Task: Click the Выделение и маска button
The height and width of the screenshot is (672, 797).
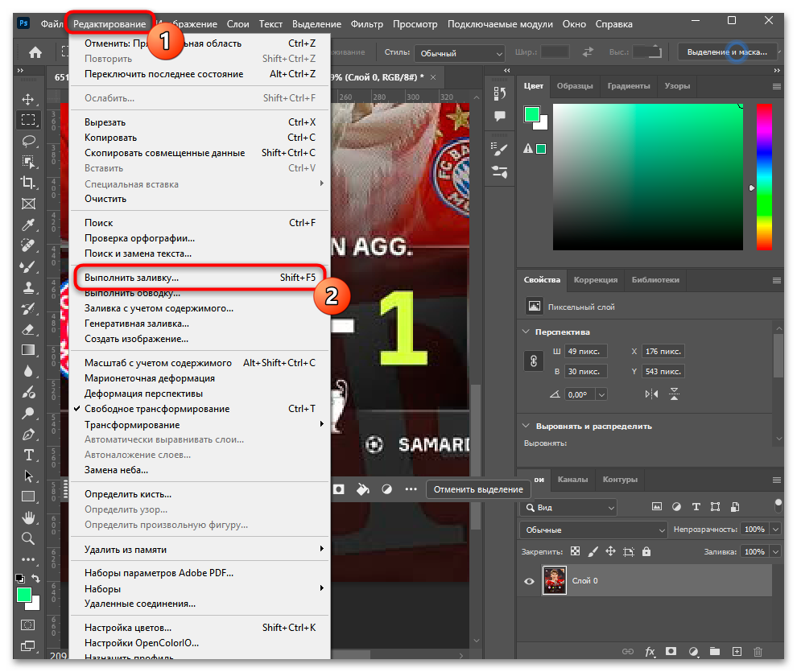Action: [x=728, y=52]
